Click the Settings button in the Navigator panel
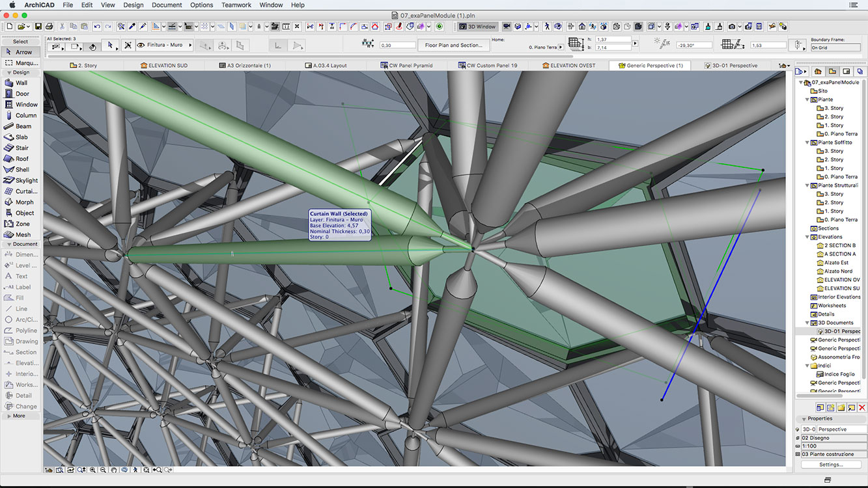Image resolution: width=868 pixels, height=488 pixels. point(831,464)
